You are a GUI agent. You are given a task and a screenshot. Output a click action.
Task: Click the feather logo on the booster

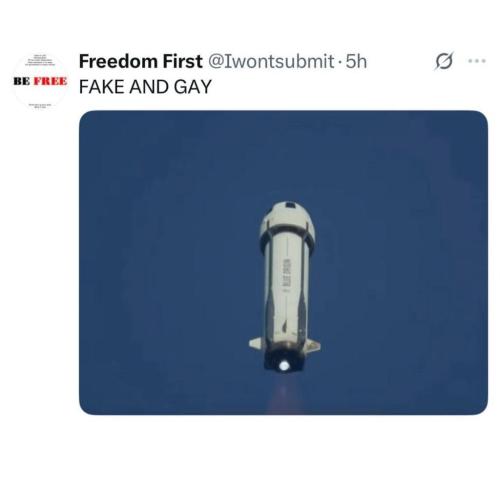(x=284, y=327)
